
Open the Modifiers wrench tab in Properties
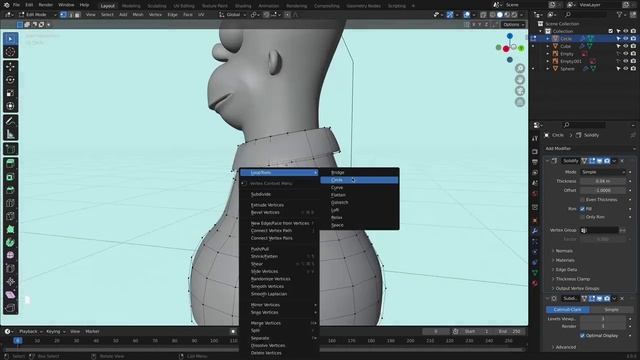[x=535, y=231]
